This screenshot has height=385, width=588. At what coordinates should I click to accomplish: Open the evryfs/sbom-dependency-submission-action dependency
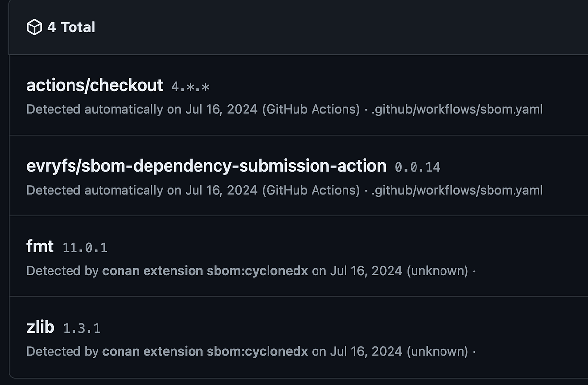click(206, 166)
